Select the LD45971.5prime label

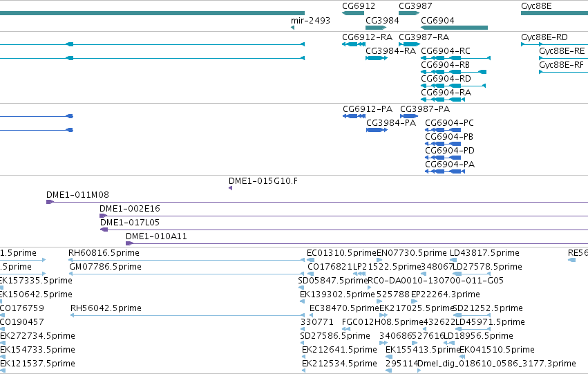(x=490, y=322)
